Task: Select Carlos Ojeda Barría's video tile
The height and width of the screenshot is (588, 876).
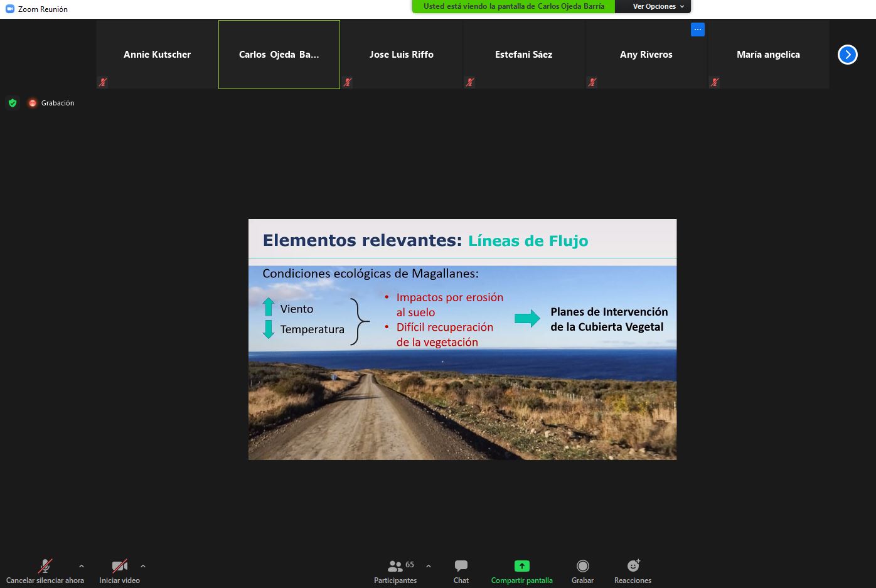Action: coord(279,55)
